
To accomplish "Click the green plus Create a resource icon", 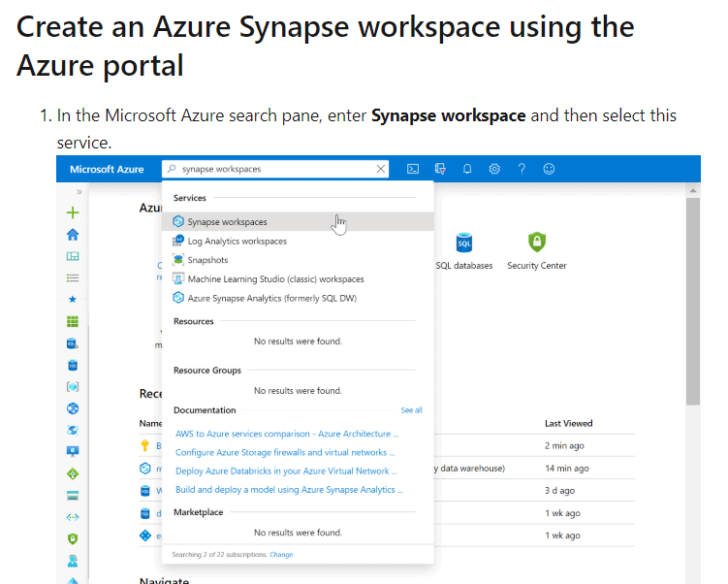I will click(73, 212).
